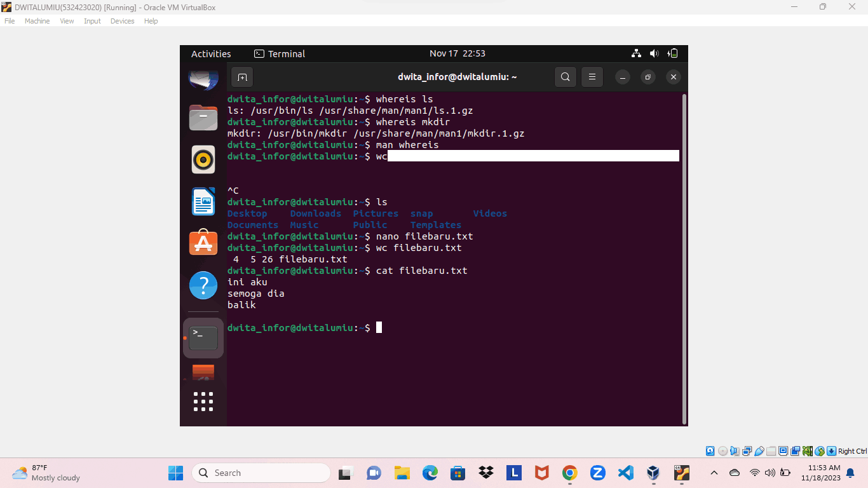868x488 pixels.
Task: Open VirtualBox Input menu
Action: (x=92, y=21)
